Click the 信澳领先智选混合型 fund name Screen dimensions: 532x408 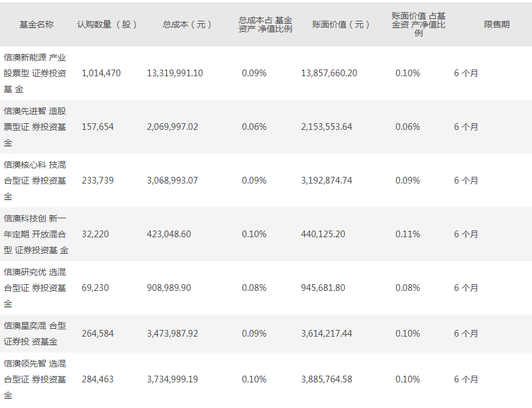[35, 379]
